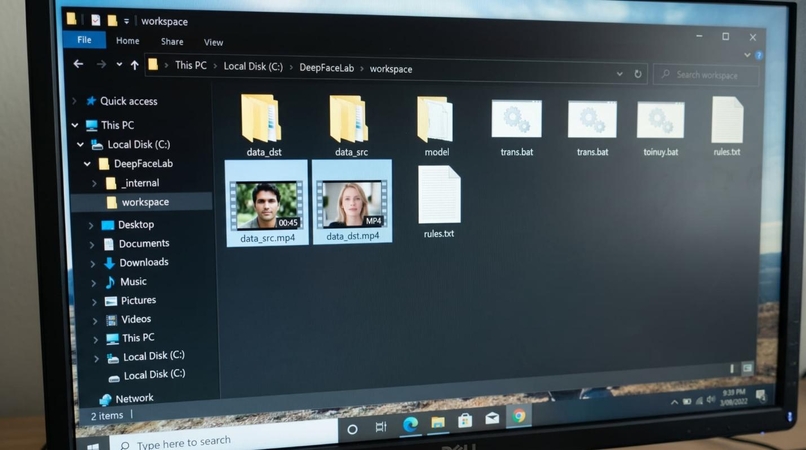Select the model folder
Image resolution: width=806 pixels, height=450 pixels.
(436, 126)
